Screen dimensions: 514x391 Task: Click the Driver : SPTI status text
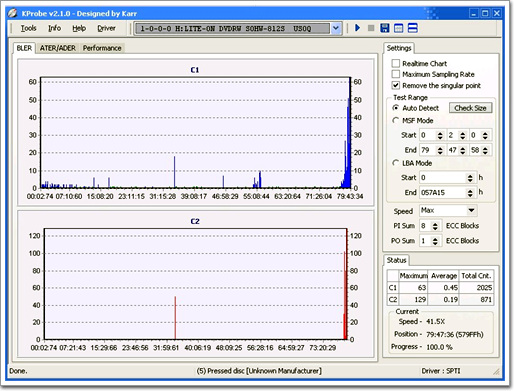click(x=441, y=371)
